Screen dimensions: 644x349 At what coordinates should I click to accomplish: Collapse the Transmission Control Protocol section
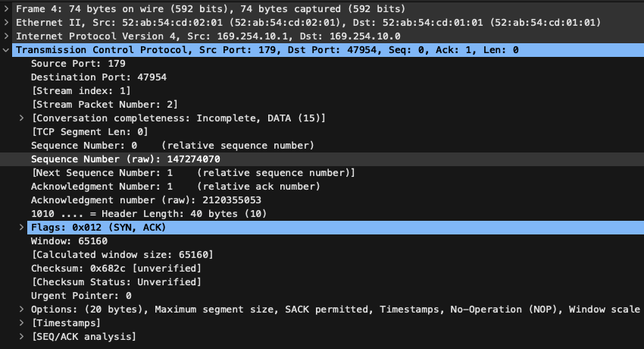click(6, 50)
